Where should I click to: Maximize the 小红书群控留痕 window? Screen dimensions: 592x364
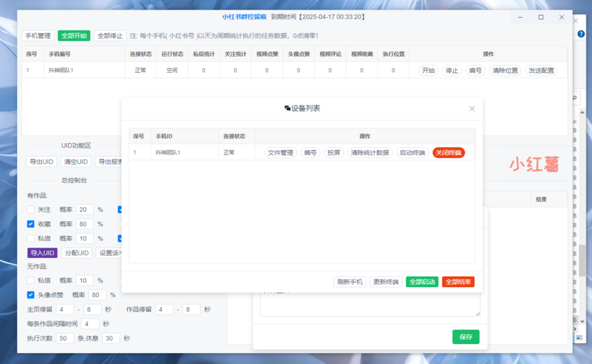click(540, 17)
